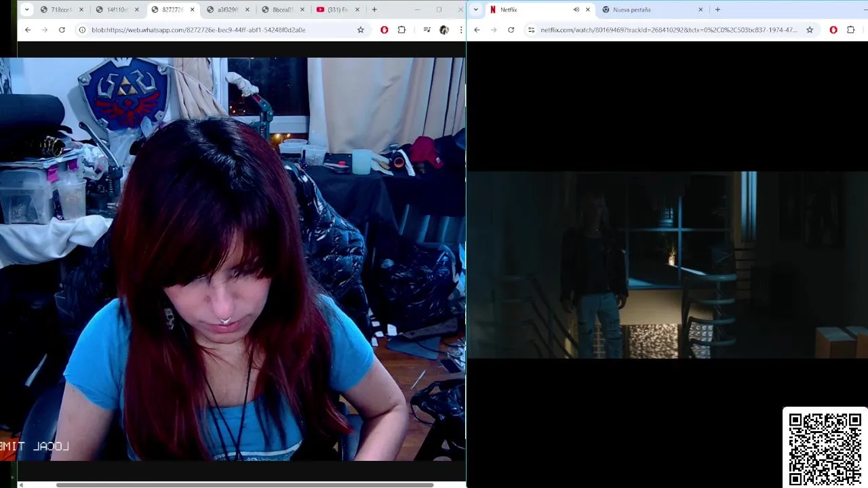The image size is (868, 488).
Task: Switch to the Nueva pestaña tab
Action: [653, 9]
